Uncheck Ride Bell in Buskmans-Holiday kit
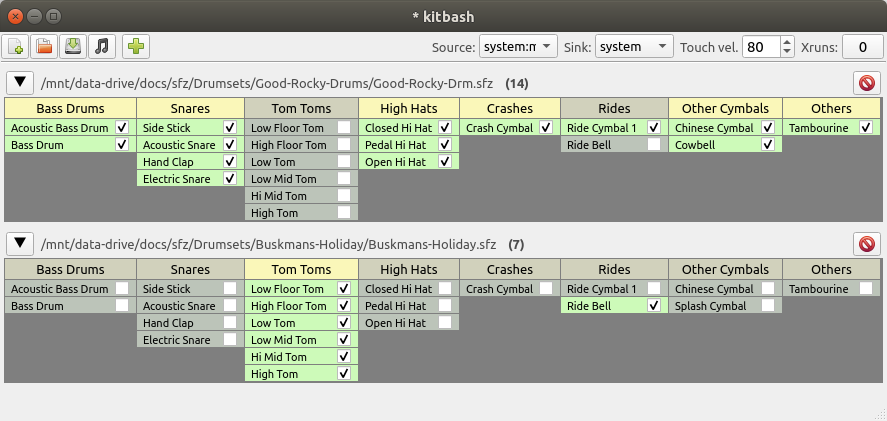The width and height of the screenshot is (887, 421). pos(654,306)
